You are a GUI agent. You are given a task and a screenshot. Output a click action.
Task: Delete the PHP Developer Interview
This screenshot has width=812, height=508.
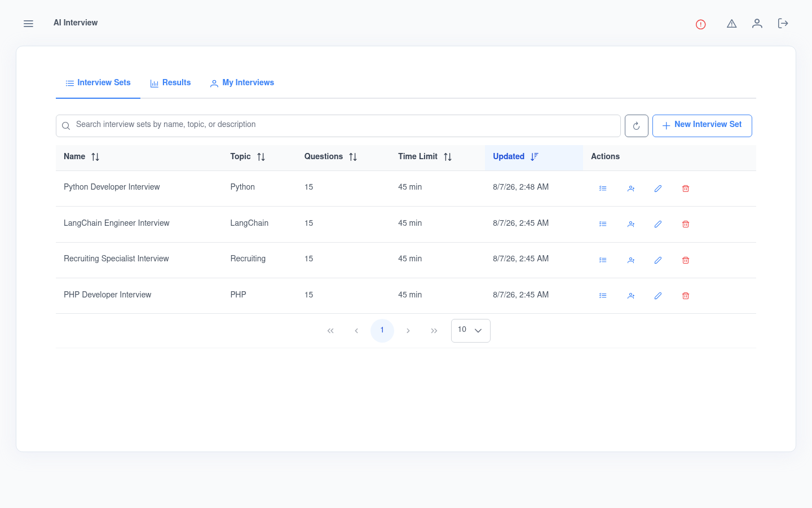click(686, 296)
